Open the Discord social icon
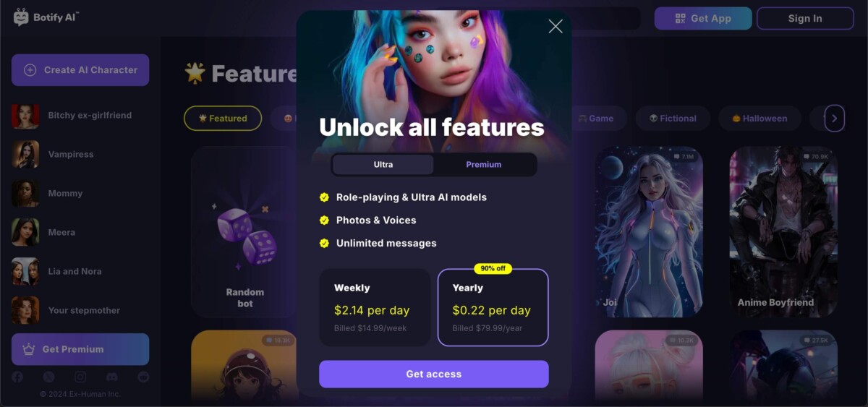The width and height of the screenshot is (868, 407). click(x=112, y=377)
